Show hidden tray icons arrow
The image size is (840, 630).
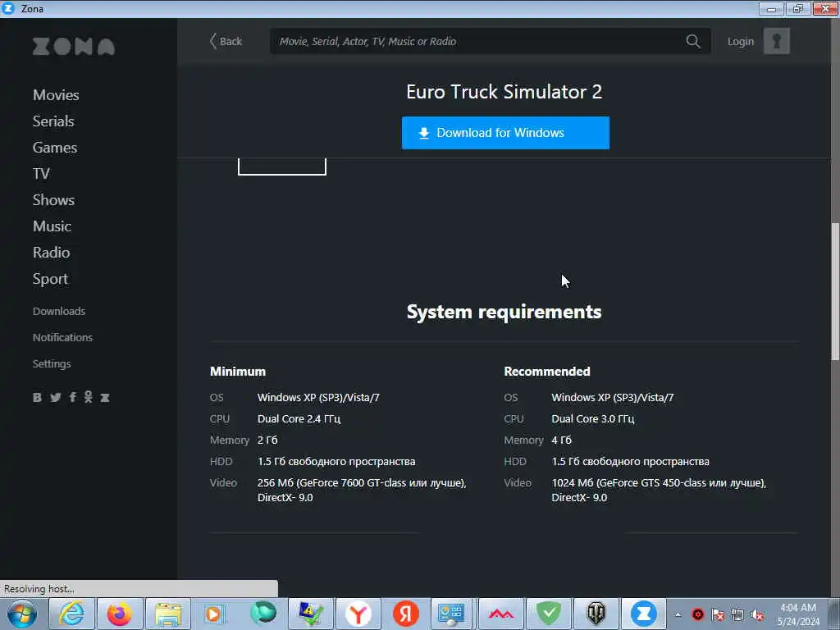678,615
